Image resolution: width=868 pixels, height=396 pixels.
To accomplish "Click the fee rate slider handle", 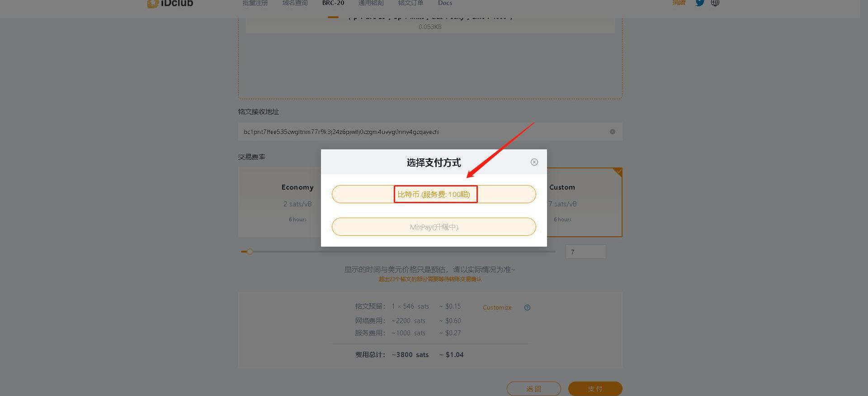I will 250,252.
